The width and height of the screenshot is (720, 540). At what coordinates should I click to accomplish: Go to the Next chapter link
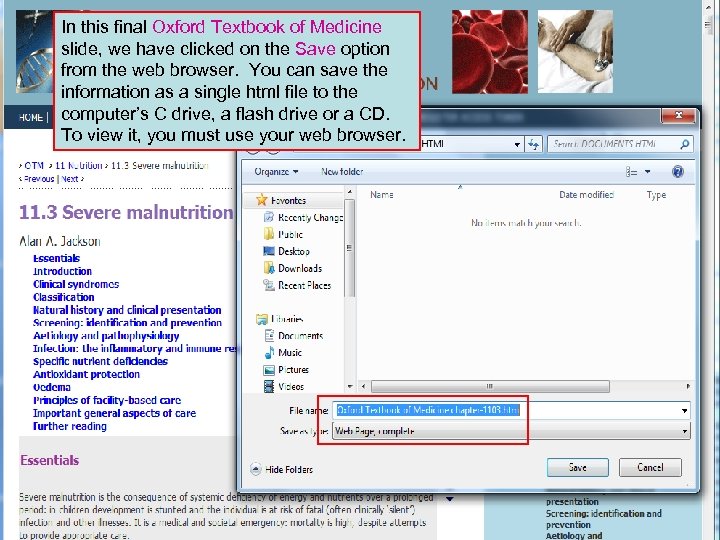point(70,179)
